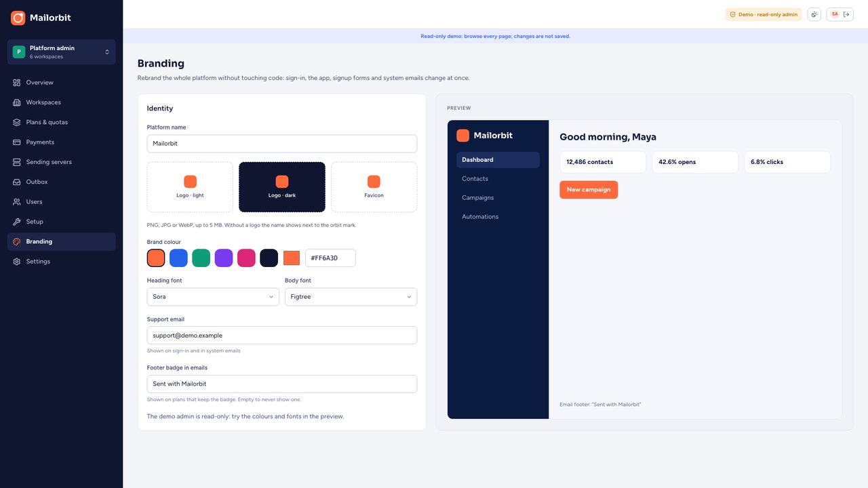The image size is (868, 488).
Task: Toggle dark mode with the moon icon
Action: tap(814, 14)
